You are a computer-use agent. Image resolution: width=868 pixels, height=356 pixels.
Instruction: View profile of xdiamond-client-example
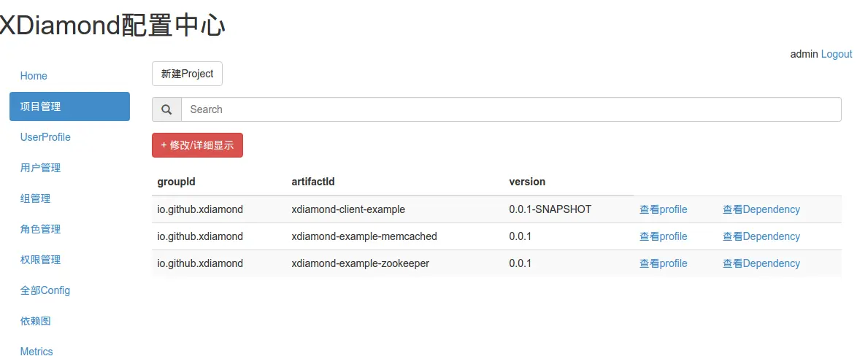pos(663,209)
